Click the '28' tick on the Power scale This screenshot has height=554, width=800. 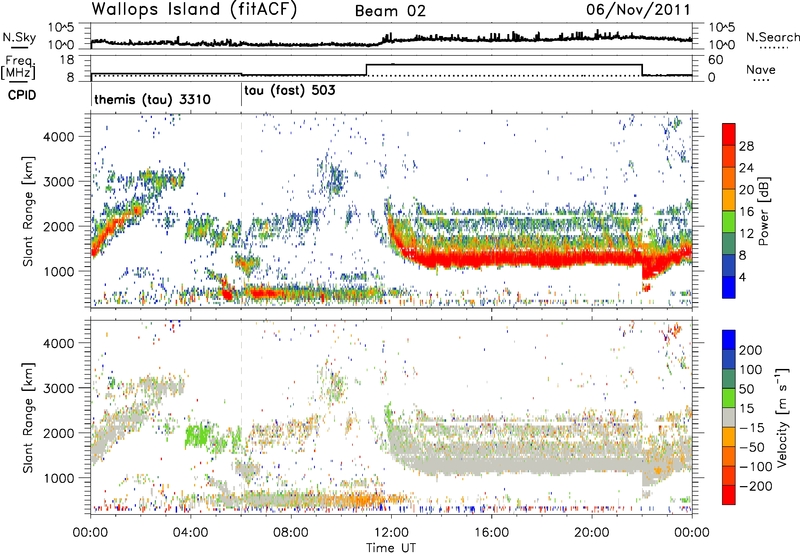[x=746, y=147]
